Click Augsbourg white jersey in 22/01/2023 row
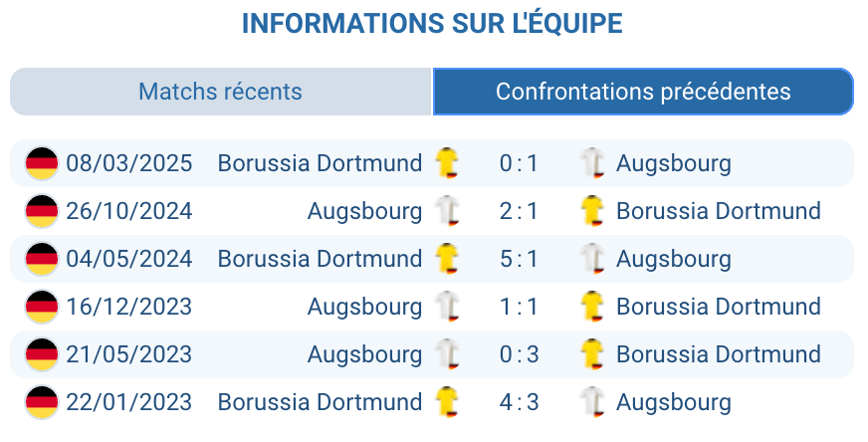868x442 pixels. click(x=593, y=401)
